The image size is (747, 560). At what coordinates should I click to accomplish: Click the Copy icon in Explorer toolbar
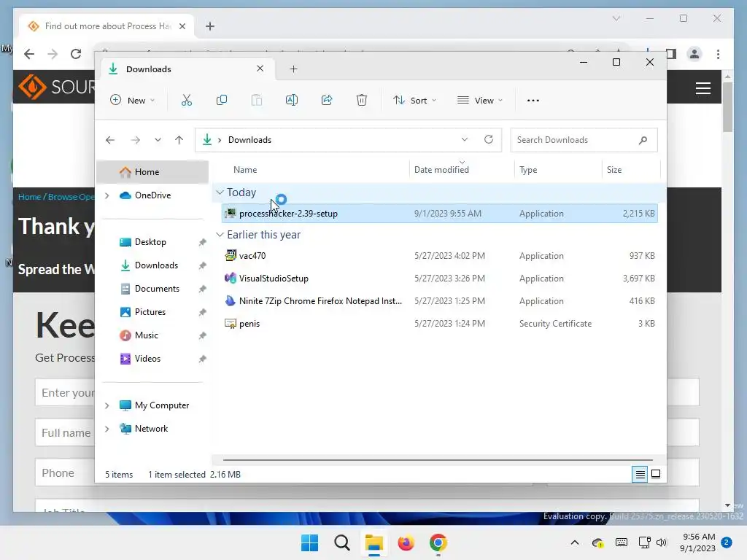222,101
